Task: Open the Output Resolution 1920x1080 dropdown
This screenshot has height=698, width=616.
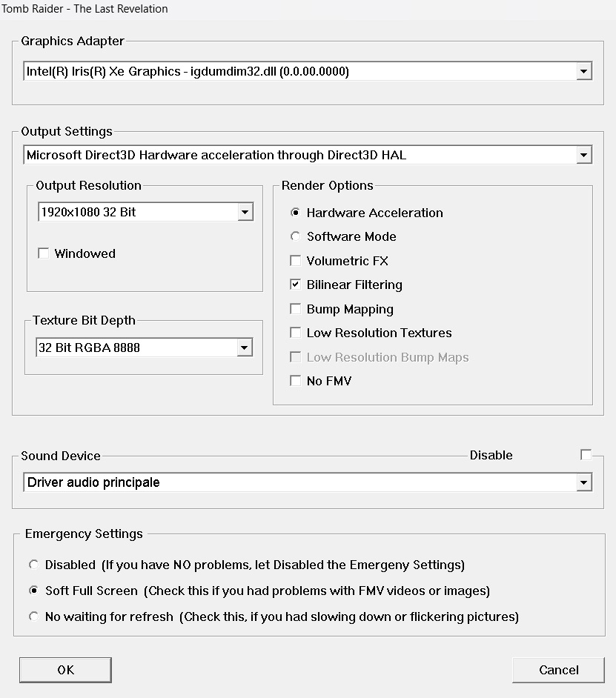Action: [x=245, y=212]
